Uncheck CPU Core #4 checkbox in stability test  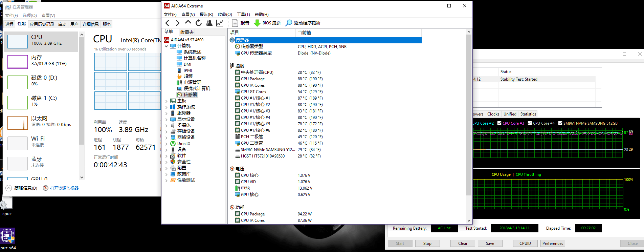point(530,123)
